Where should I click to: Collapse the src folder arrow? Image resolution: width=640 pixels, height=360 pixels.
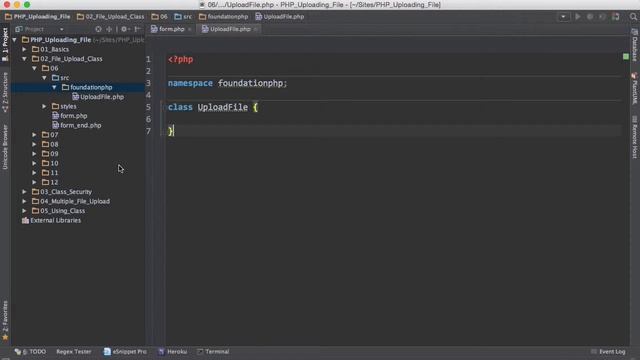(44, 78)
